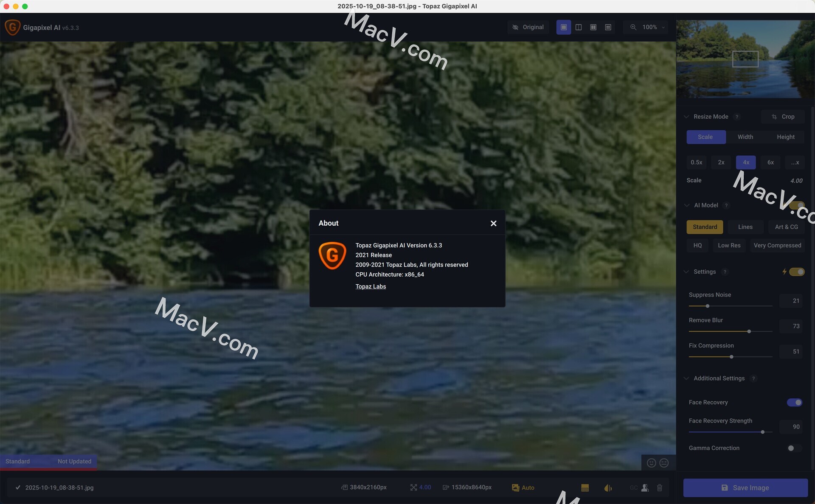Click the happy smiley feedback icon
Image resolution: width=815 pixels, height=504 pixels.
tap(651, 463)
